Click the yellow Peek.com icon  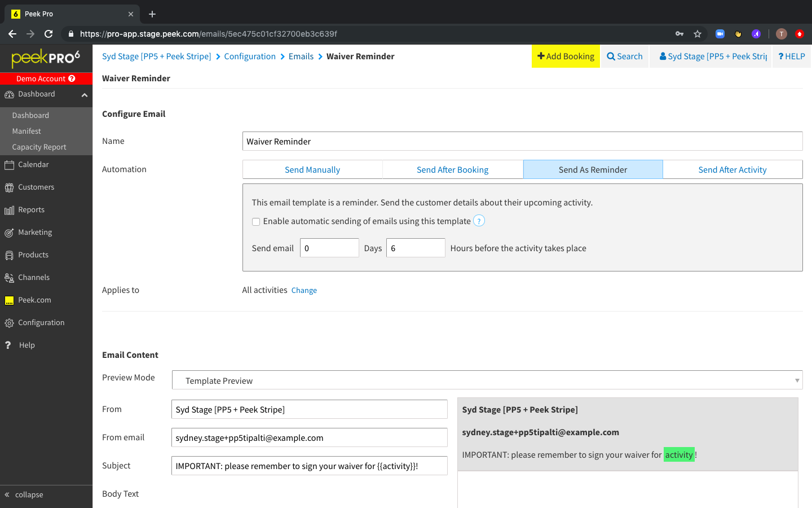[9, 300]
